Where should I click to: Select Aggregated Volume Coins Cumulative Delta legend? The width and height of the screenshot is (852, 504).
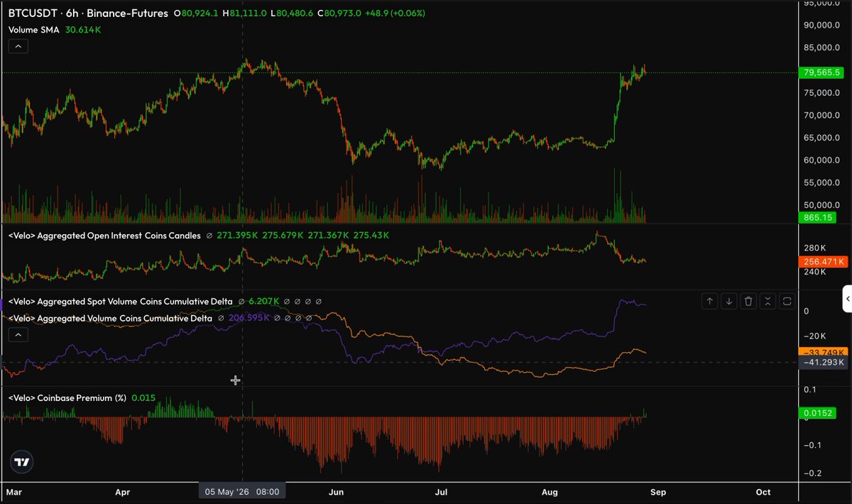coord(110,318)
